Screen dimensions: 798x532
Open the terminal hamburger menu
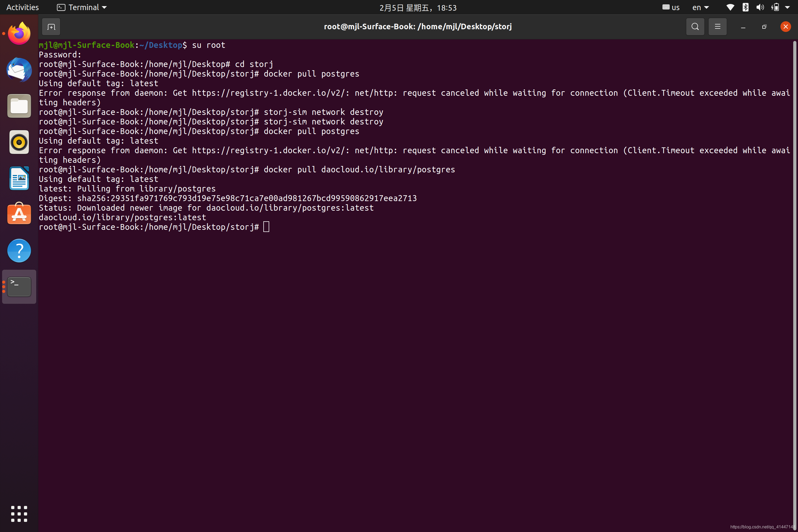tap(717, 26)
